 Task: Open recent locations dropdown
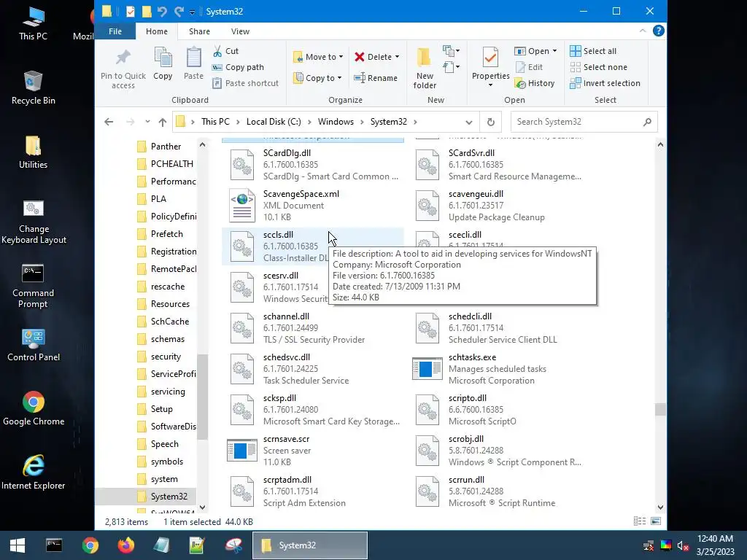point(147,122)
